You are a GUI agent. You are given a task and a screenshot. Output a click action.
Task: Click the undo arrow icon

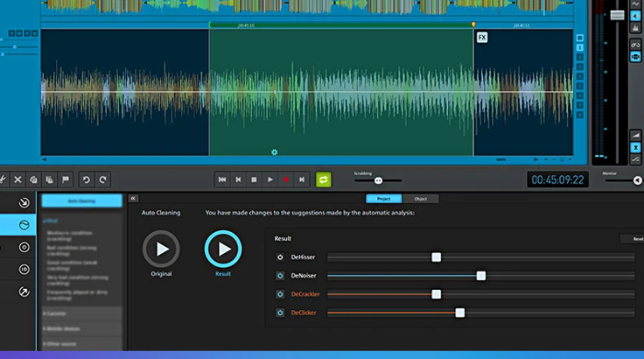click(x=86, y=179)
